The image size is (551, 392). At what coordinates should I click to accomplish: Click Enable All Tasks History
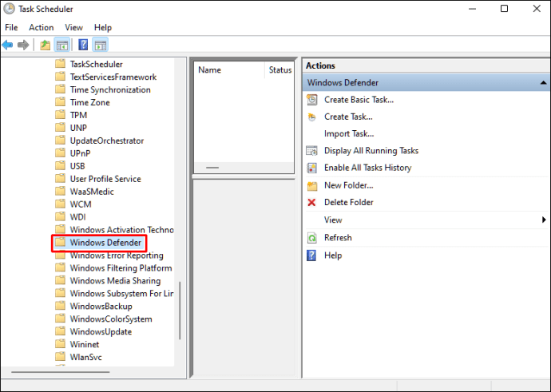tap(367, 168)
